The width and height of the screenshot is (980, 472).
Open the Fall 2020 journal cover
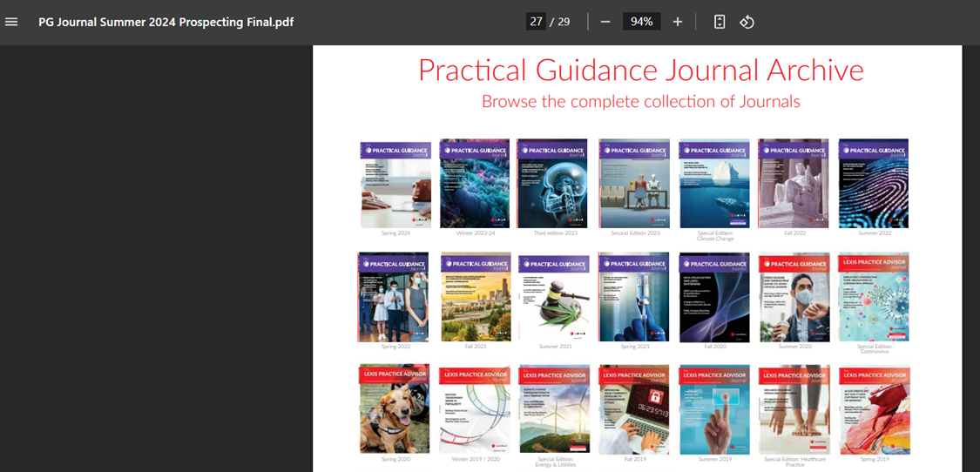[714, 297]
